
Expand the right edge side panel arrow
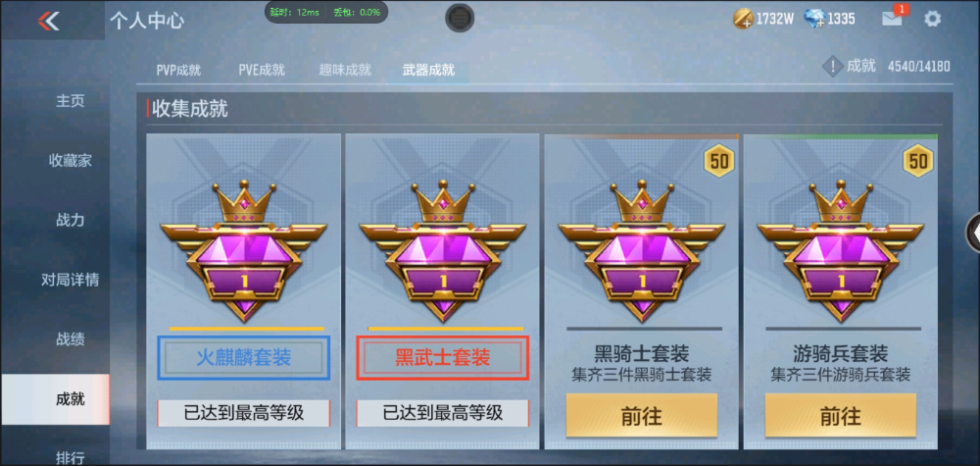974,233
